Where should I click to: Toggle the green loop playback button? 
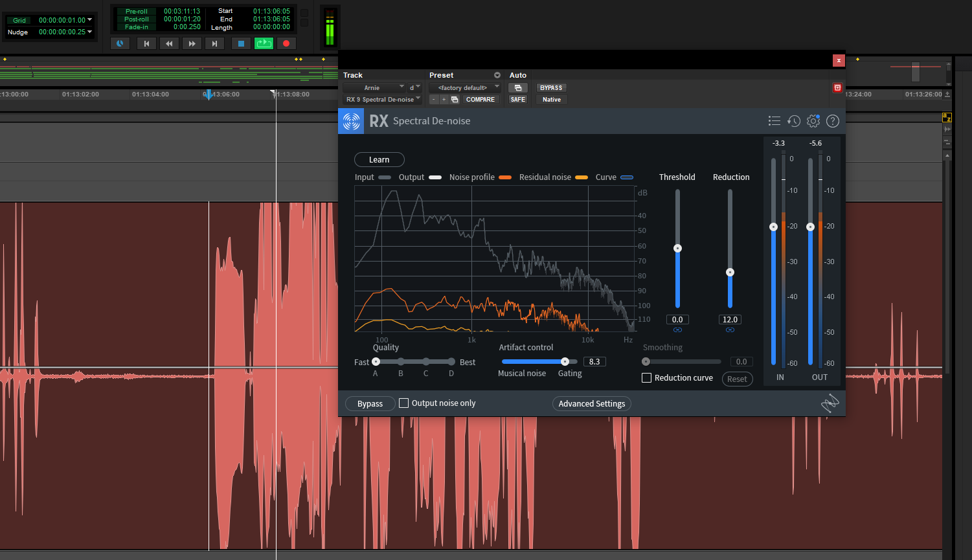click(264, 43)
